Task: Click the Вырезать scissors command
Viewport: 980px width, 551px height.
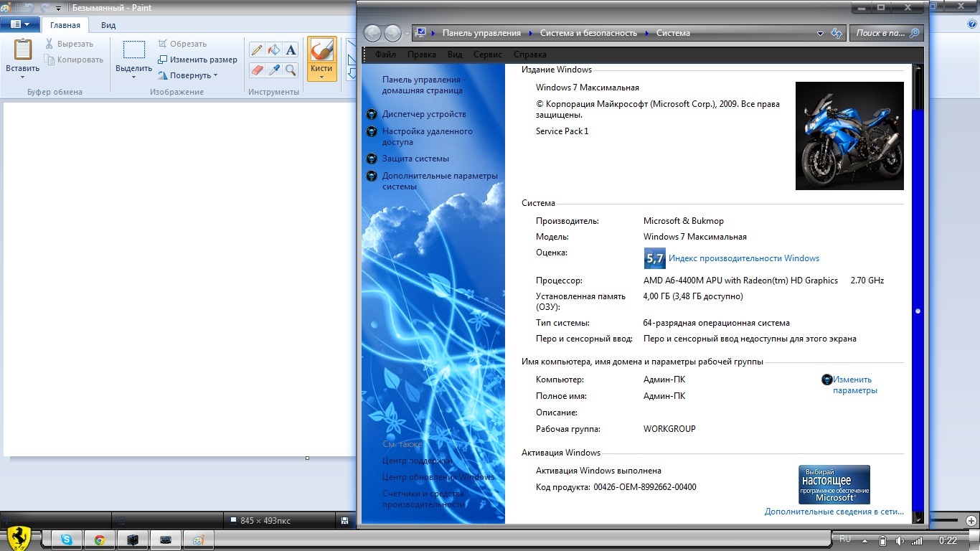Action: (69, 44)
